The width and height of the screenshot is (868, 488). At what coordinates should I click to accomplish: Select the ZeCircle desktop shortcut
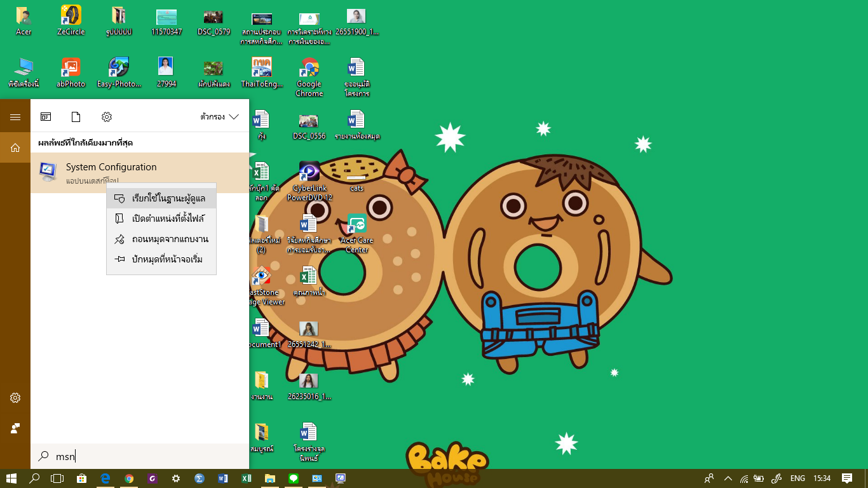tap(71, 21)
